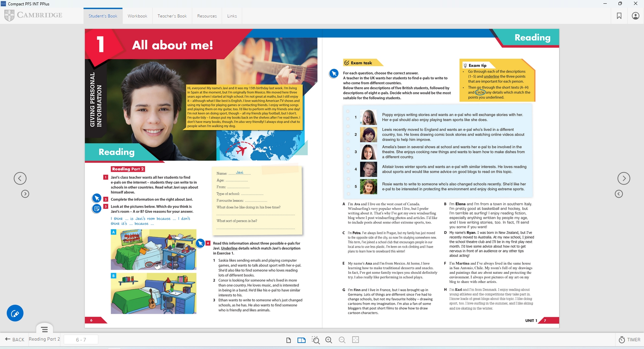This screenshot has height=349, width=644.
Task: Click Rosie's photo in question 5
Action: click(368, 187)
